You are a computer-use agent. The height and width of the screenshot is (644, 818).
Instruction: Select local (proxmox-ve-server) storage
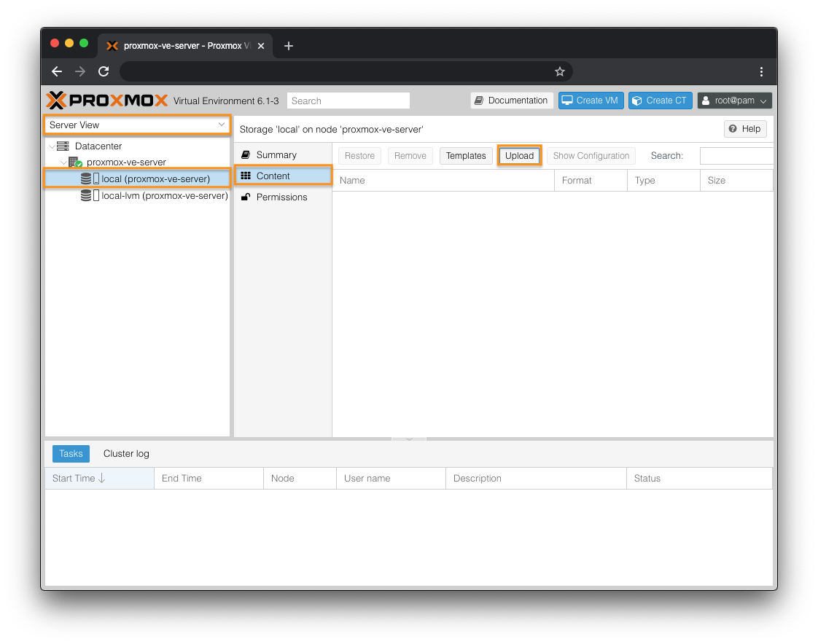pyautogui.click(x=137, y=179)
